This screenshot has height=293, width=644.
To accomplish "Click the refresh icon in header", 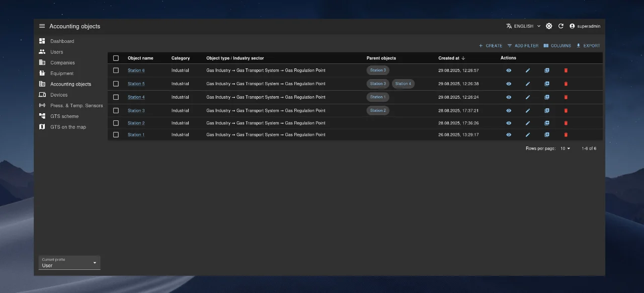I will tap(560, 26).
